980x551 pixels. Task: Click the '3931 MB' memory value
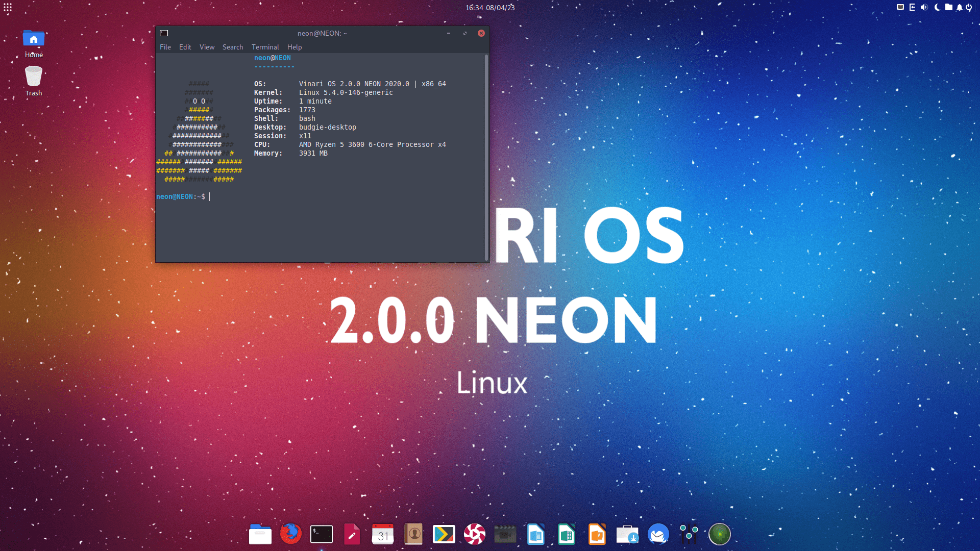313,153
